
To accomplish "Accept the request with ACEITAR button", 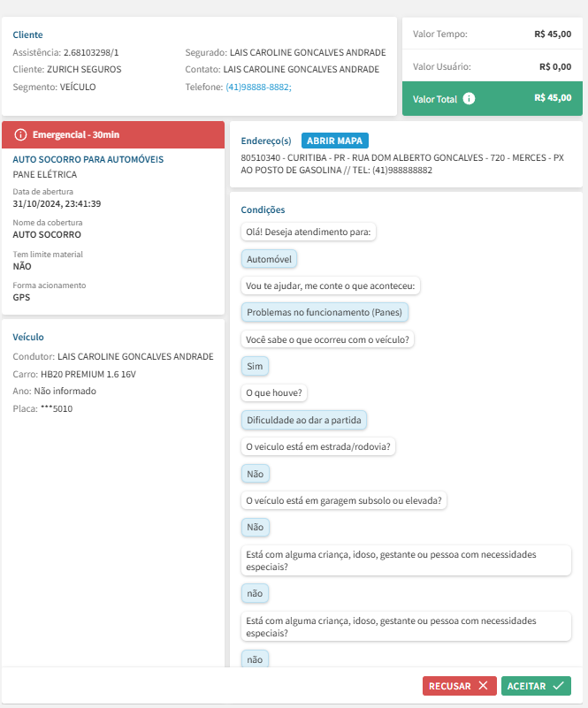I will tap(536, 685).
